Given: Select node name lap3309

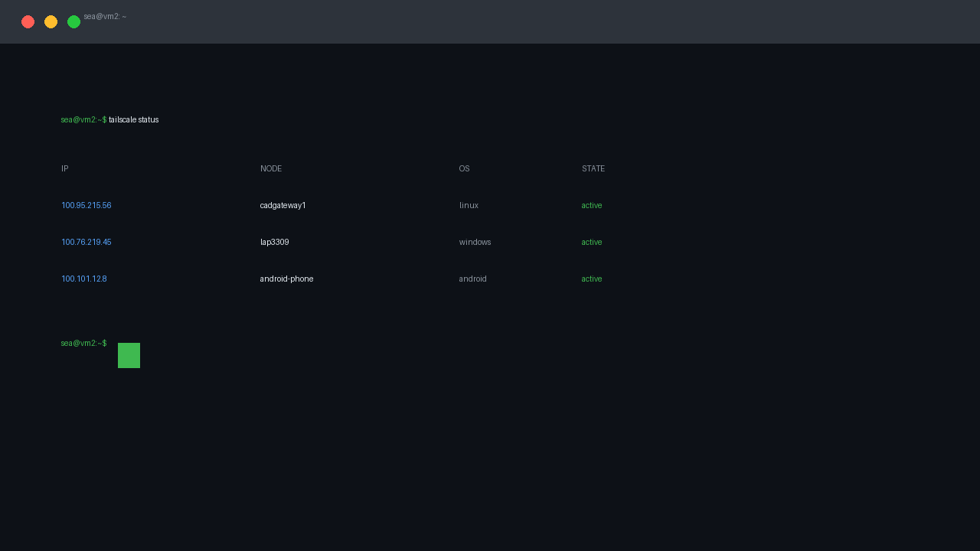Looking at the screenshot, I should [x=275, y=242].
